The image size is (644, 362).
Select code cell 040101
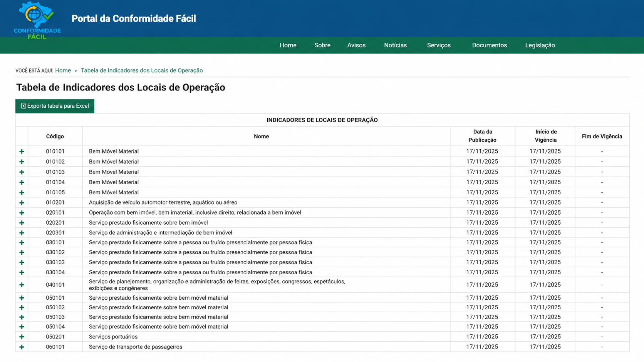point(55,285)
